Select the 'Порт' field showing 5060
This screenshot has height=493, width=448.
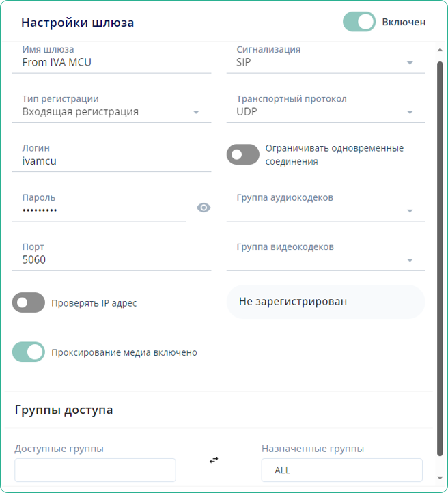(116, 259)
